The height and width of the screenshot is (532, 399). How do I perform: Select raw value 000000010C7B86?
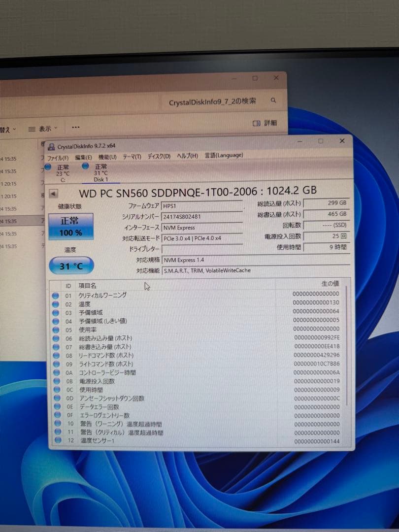point(317,364)
